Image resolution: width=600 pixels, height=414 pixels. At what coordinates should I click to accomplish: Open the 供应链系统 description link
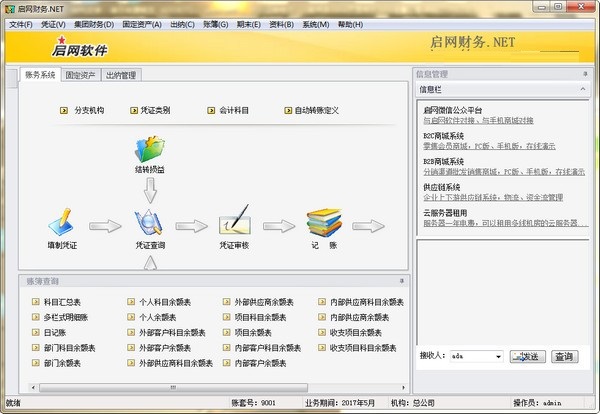coord(493,197)
